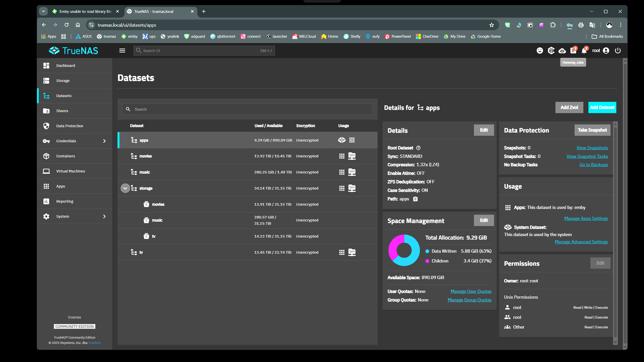Click the apps grid icon on tv row
This screenshot has width=644, height=362.
pos(342,252)
